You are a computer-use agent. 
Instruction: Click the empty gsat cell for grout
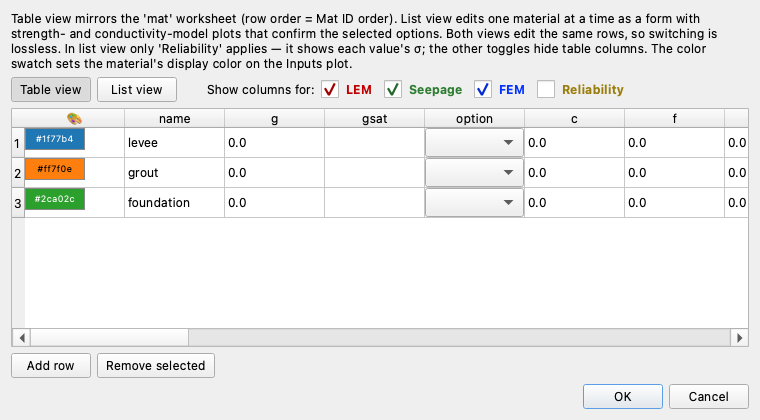pos(375,173)
